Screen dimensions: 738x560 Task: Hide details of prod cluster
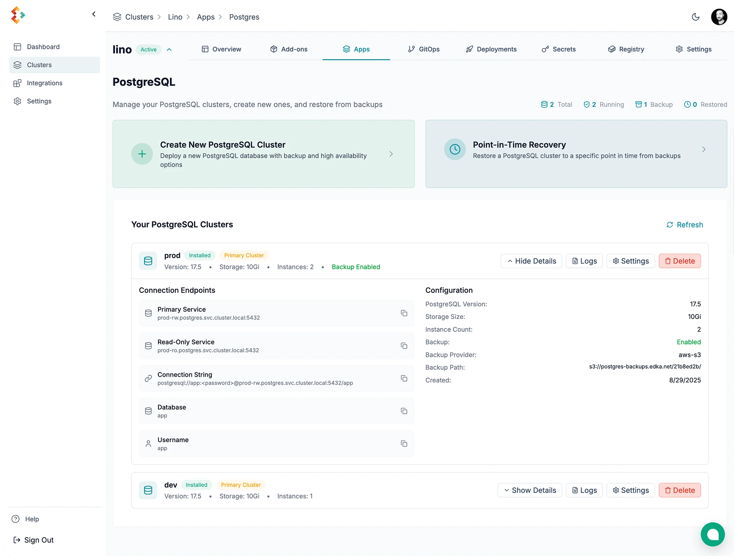[531, 261]
